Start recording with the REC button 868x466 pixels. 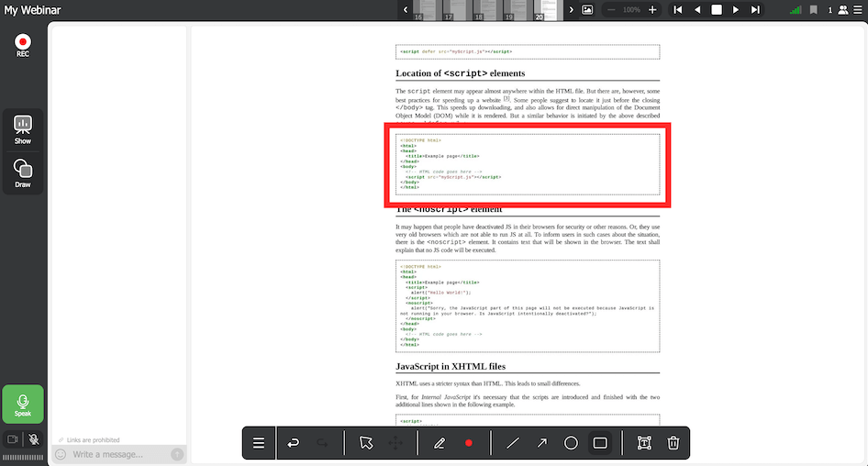coord(23,45)
